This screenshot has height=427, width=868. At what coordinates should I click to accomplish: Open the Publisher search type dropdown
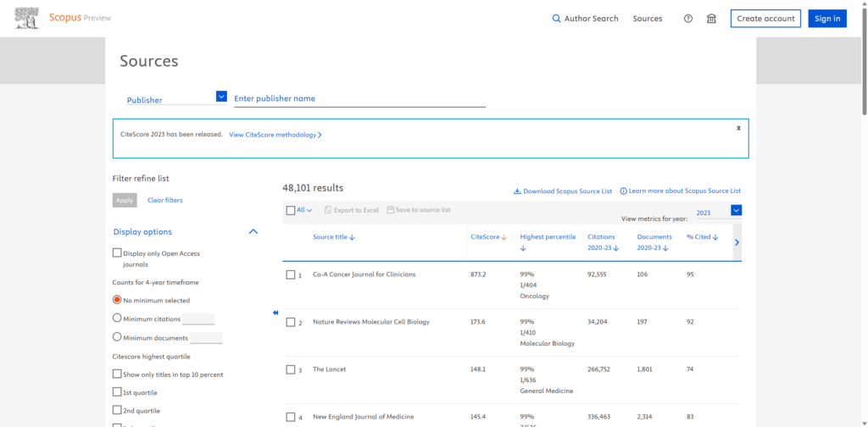221,97
